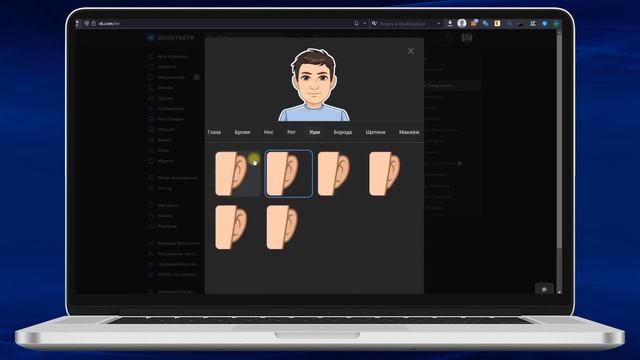This screenshot has height=360, width=640.
Task: Open the Щетина (stubble) tab
Action: pos(375,132)
